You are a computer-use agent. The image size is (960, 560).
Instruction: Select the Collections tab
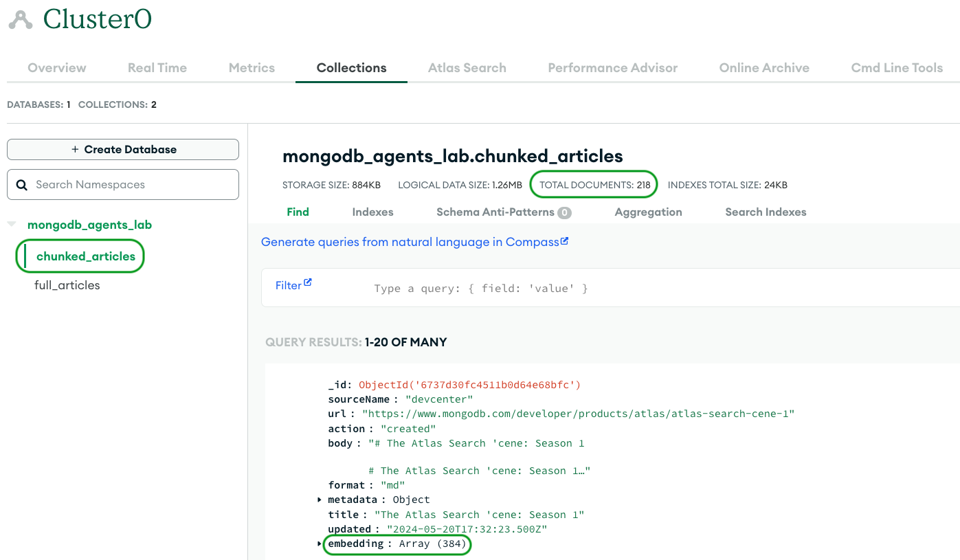(351, 68)
